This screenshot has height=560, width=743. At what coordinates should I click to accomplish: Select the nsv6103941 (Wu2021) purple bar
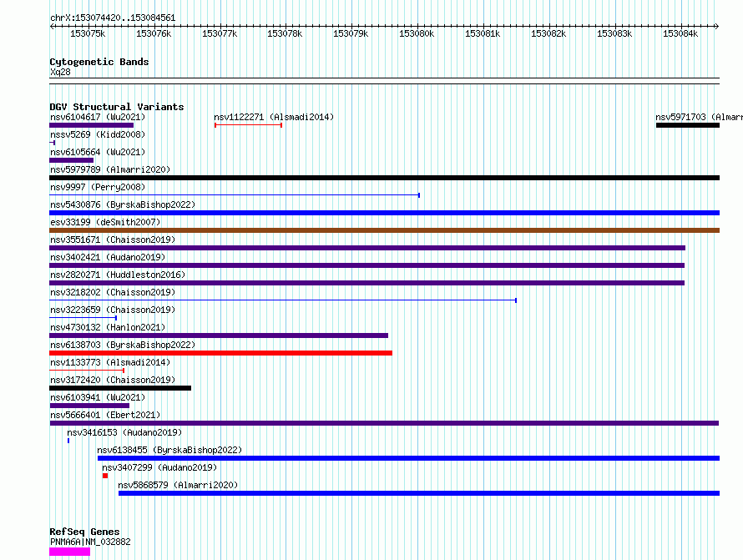(x=89, y=406)
